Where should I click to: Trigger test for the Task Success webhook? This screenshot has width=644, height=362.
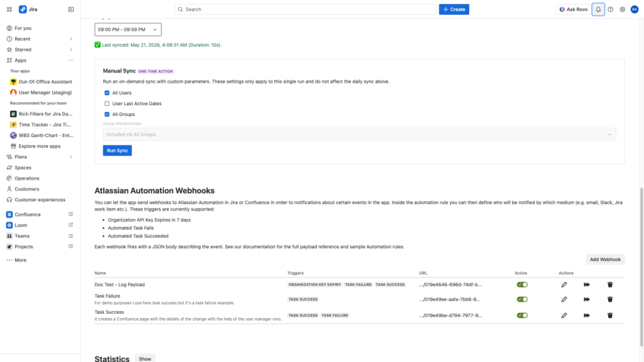[x=586, y=315]
